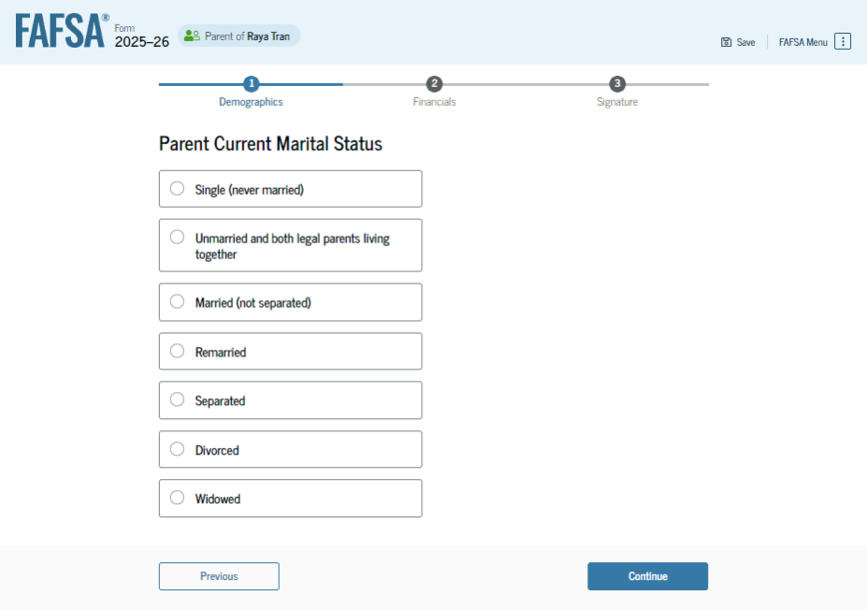This screenshot has height=610, width=868.
Task: Select Single (never married) option
Action: (x=178, y=189)
